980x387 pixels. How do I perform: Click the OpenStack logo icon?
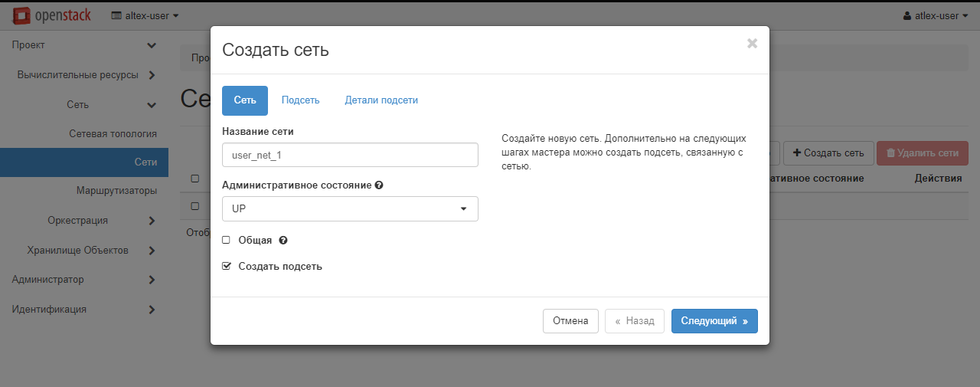22,15
